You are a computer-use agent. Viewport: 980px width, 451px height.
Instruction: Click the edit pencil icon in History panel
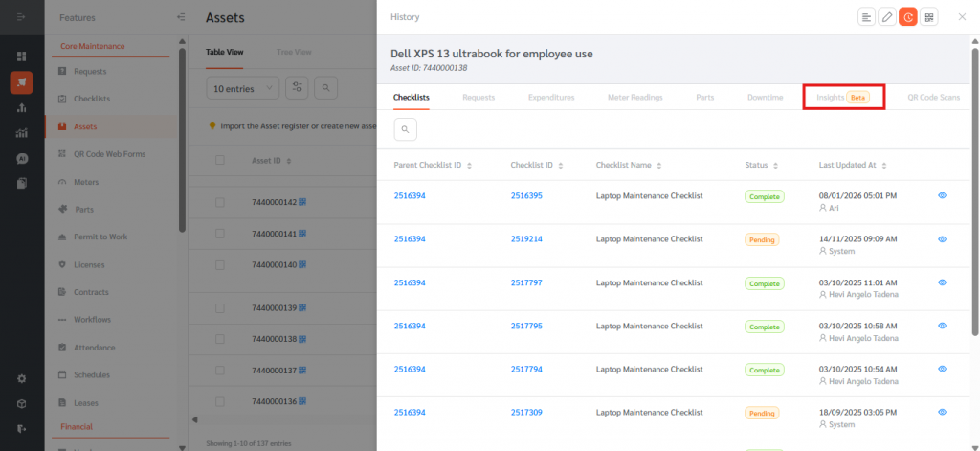pyautogui.click(x=887, y=17)
